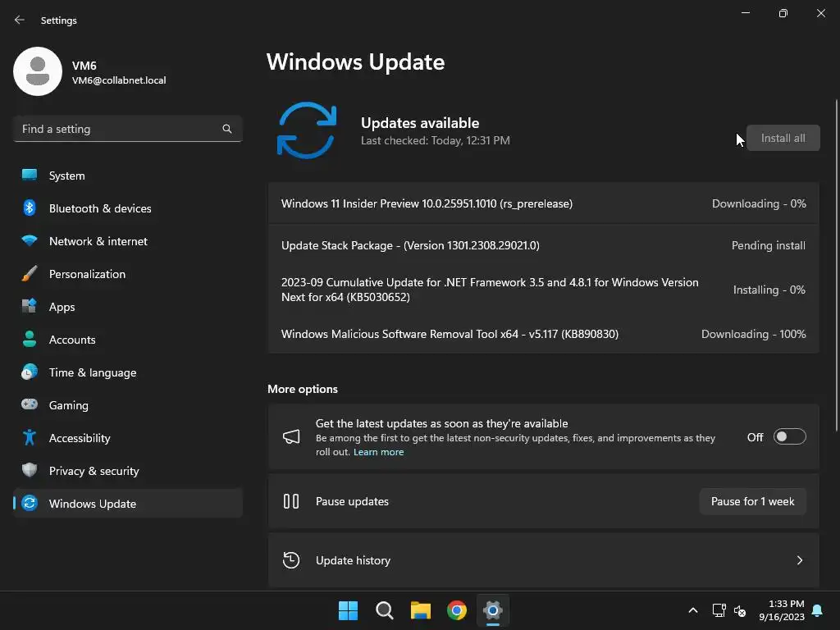This screenshot has width=840, height=630.
Task: Open File Explorer from the taskbar
Action: (x=421, y=610)
